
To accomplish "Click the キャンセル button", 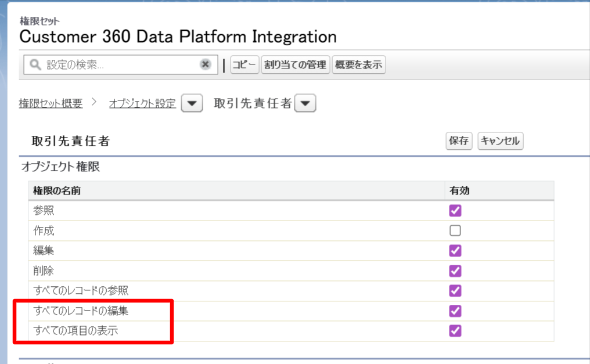I will (500, 141).
